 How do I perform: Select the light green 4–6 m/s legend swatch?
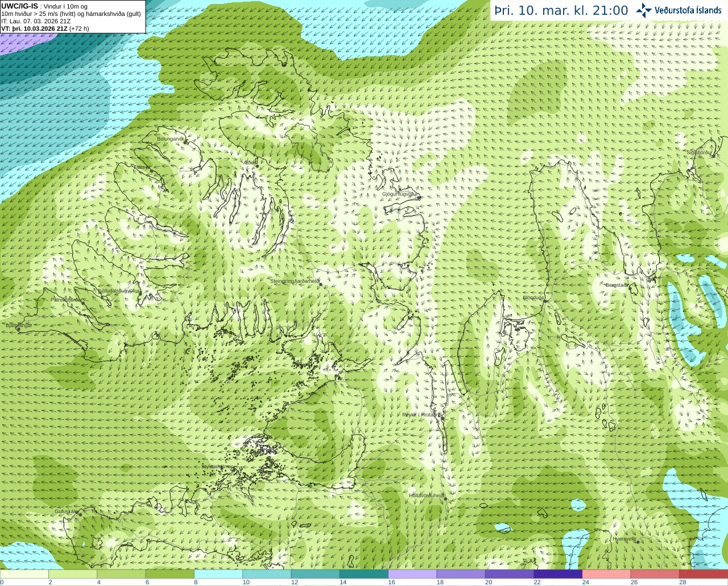coord(121,574)
